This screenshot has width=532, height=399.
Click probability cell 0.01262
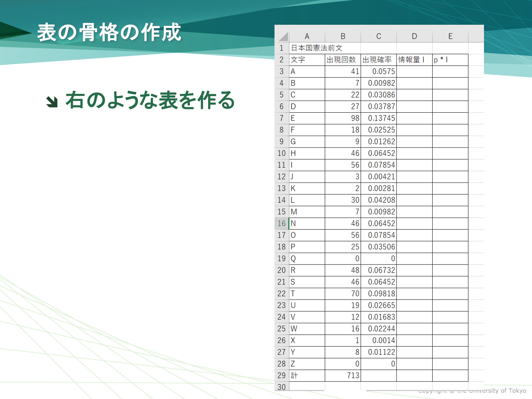point(379,141)
